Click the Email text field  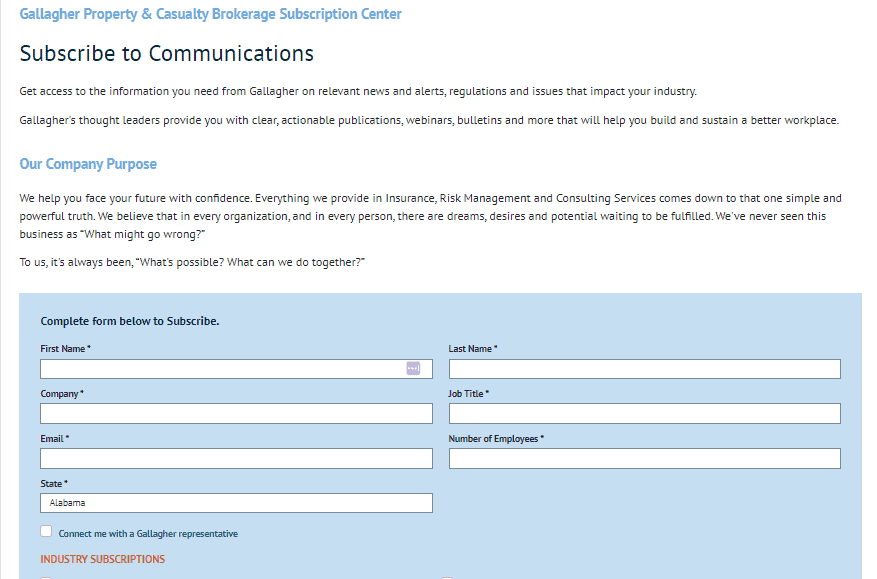click(236, 458)
